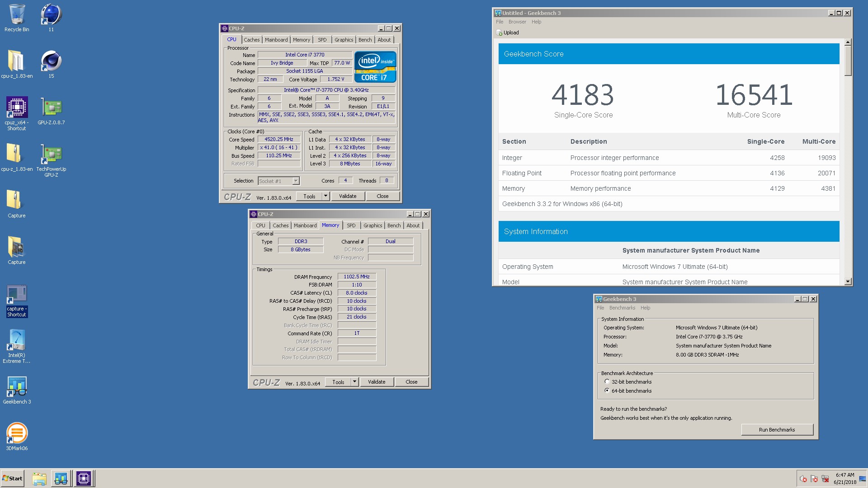This screenshot has height=488, width=868.
Task: Select 32-bit benchmarks radio button
Action: 607,381
